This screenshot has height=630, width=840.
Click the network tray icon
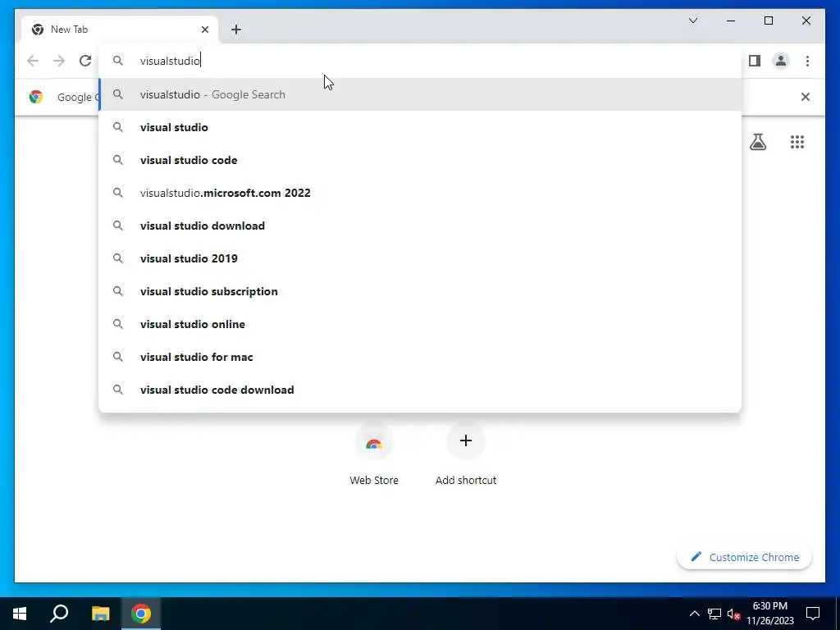[x=714, y=614]
